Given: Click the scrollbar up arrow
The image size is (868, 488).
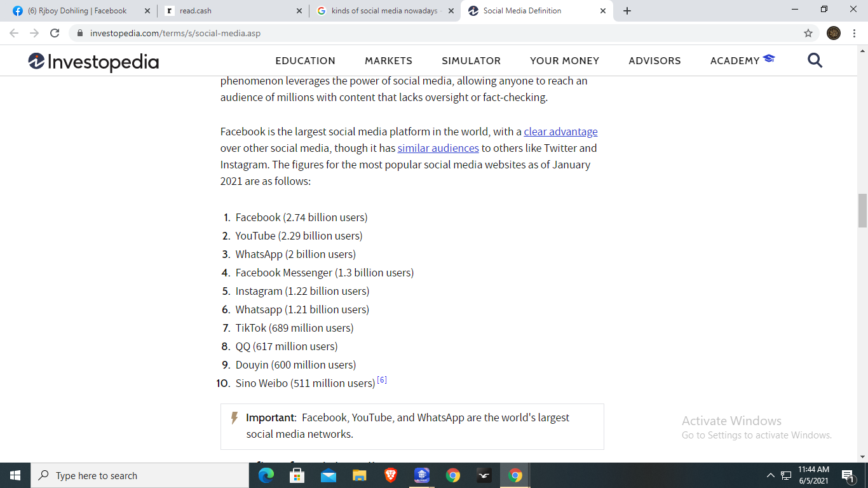Looking at the screenshot, I should point(862,50).
